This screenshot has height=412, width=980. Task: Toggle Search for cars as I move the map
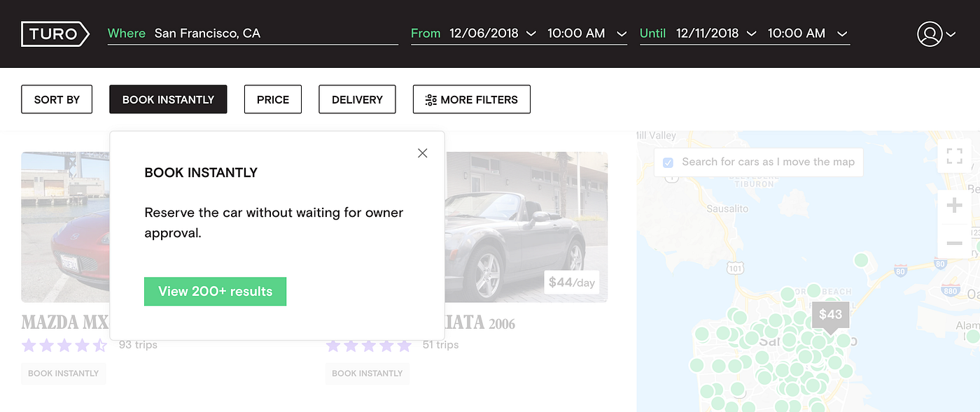pos(668,162)
